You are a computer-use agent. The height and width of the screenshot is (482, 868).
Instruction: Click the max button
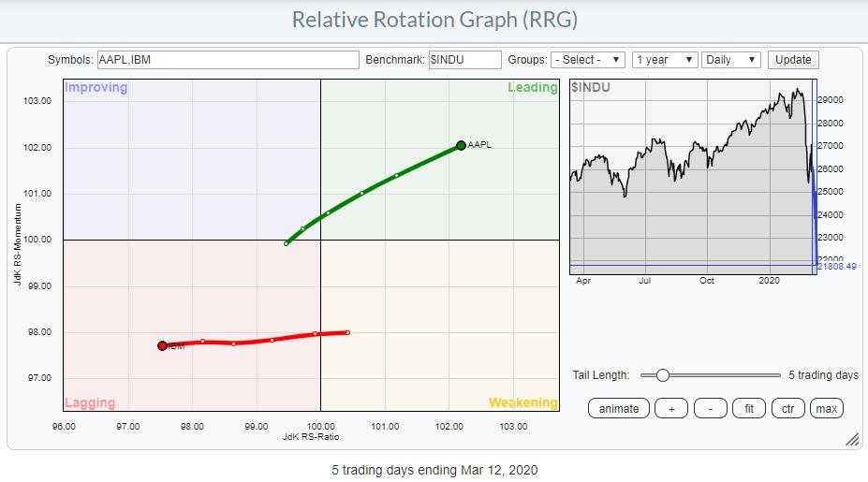pyautogui.click(x=826, y=408)
